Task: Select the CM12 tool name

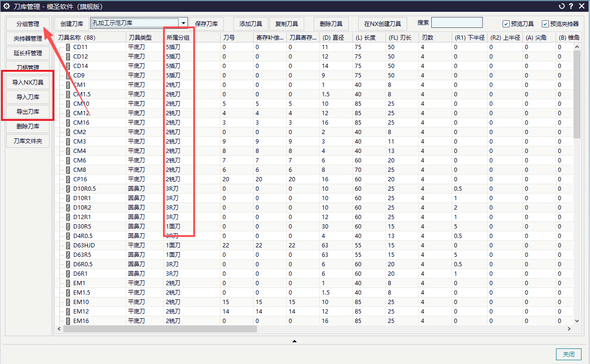Action: [81, 113]
